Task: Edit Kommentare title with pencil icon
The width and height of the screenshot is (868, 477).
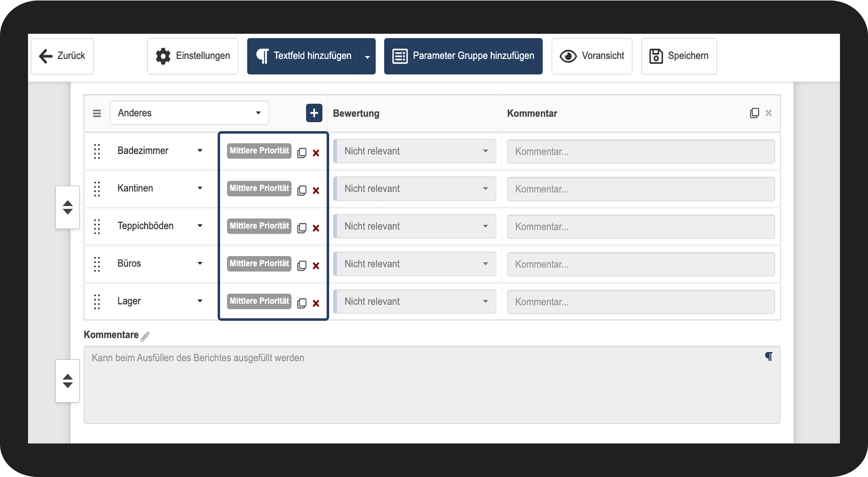Action: [x=145, y=337]
